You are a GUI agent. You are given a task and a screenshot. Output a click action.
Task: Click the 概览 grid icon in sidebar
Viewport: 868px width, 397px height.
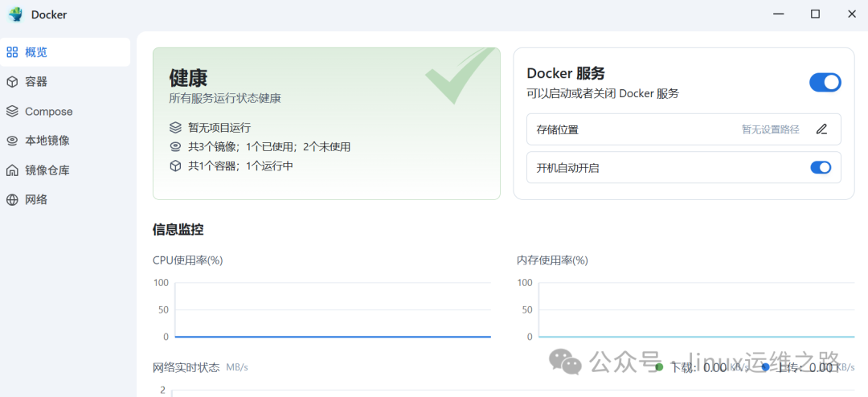pos(12,52)
